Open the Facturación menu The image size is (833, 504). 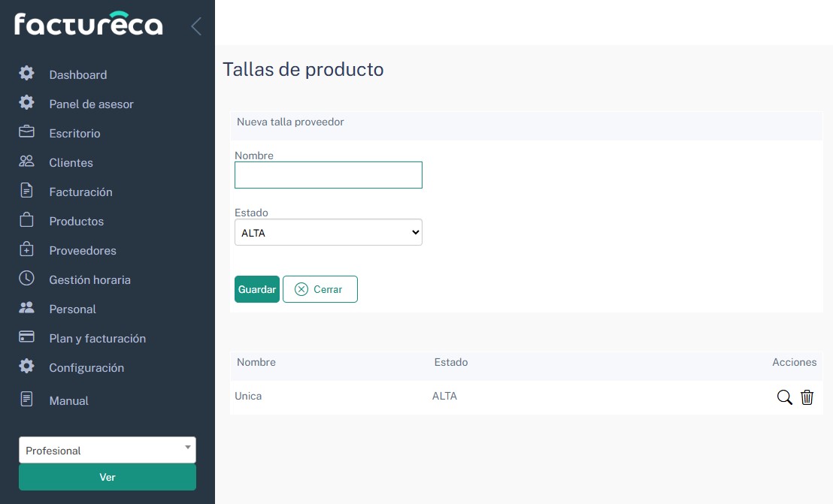(80, 192)
